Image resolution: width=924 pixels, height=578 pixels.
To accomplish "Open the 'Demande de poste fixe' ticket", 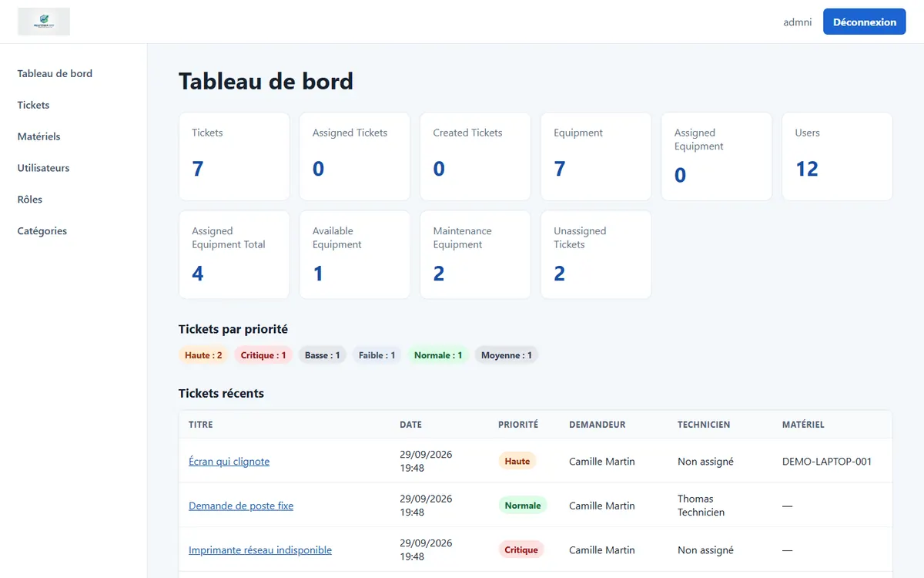I will tap(241, 506).
